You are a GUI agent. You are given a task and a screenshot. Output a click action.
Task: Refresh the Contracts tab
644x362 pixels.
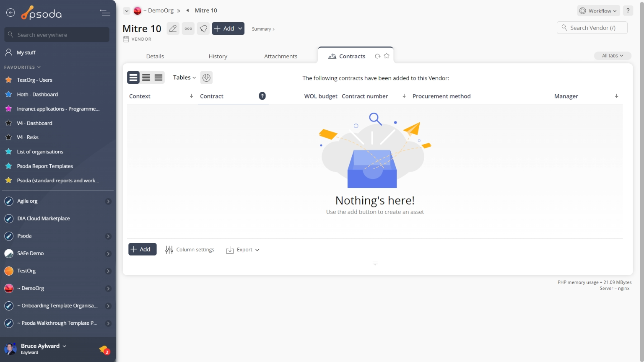coord(377,56)
